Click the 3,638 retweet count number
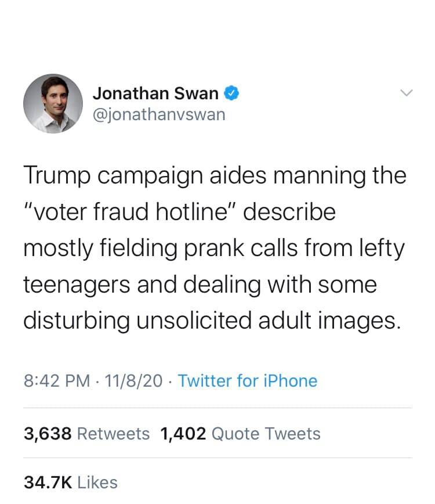Viewport: 435px width, 504px height. (48, 433)
